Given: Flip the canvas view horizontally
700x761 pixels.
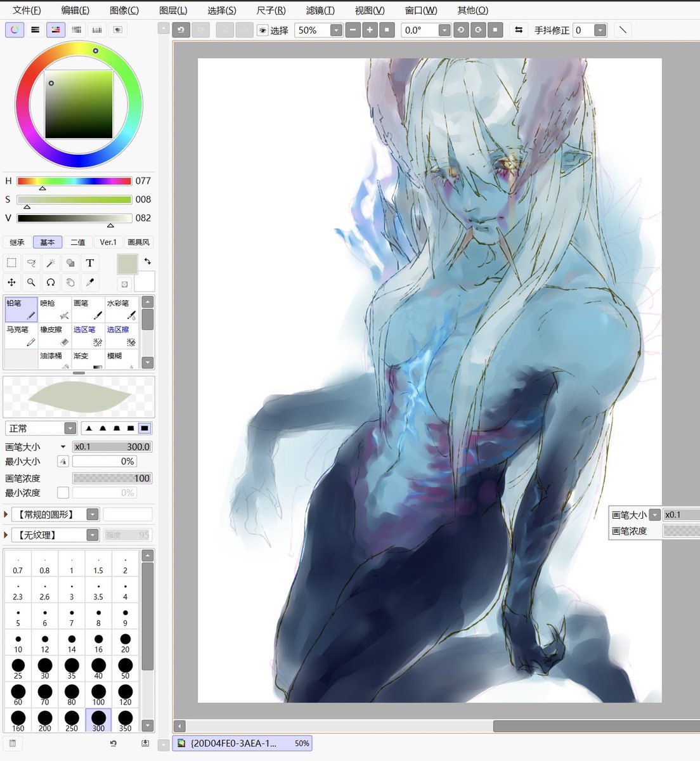Looking at the screenshot, I should (519, 30).
